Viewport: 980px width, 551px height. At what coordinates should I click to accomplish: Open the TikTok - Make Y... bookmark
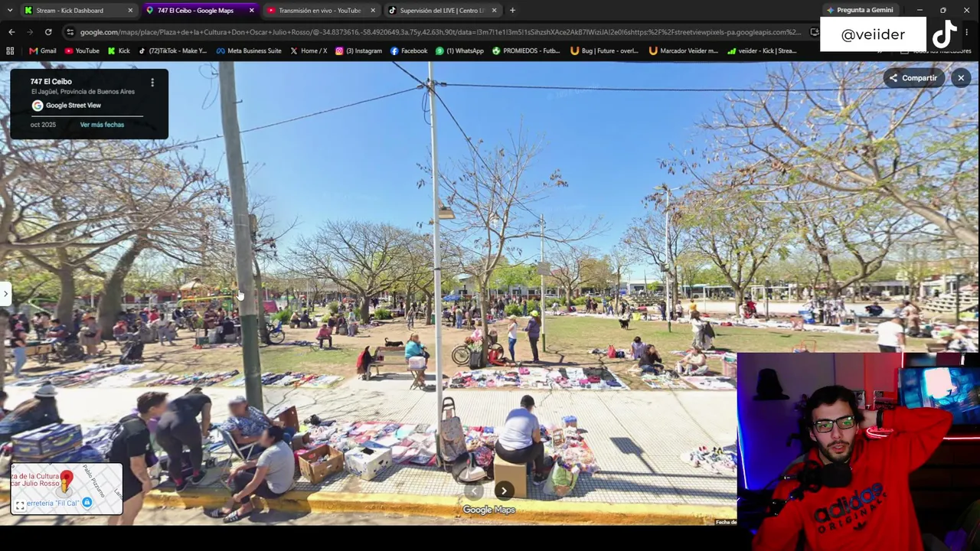click(x=172, y=51)
